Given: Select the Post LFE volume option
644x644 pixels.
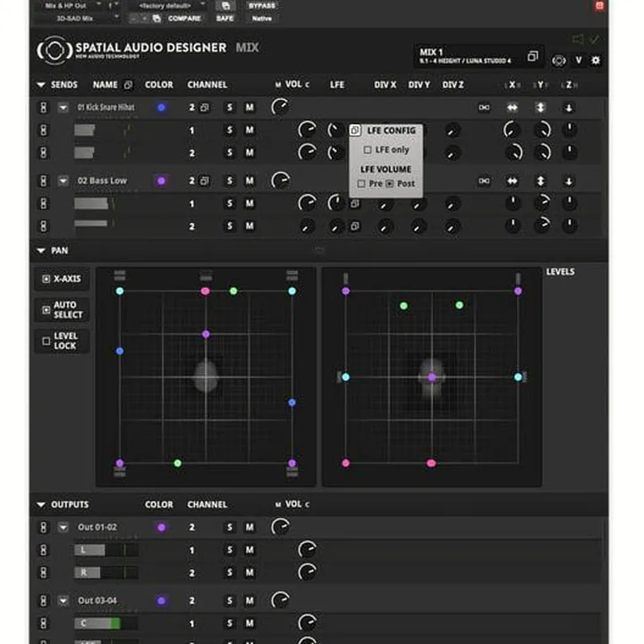Looking at the screenshot, I should (x=389, y=183).
